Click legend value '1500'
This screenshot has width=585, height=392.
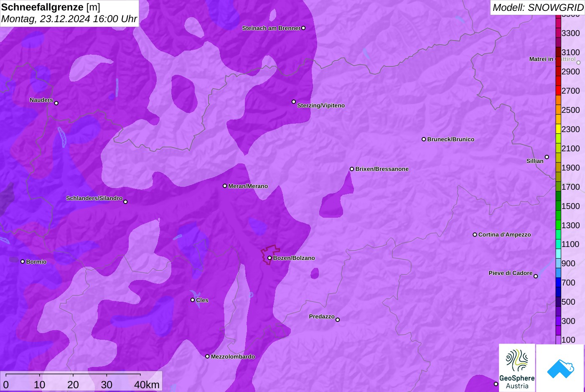coord(570,206)
